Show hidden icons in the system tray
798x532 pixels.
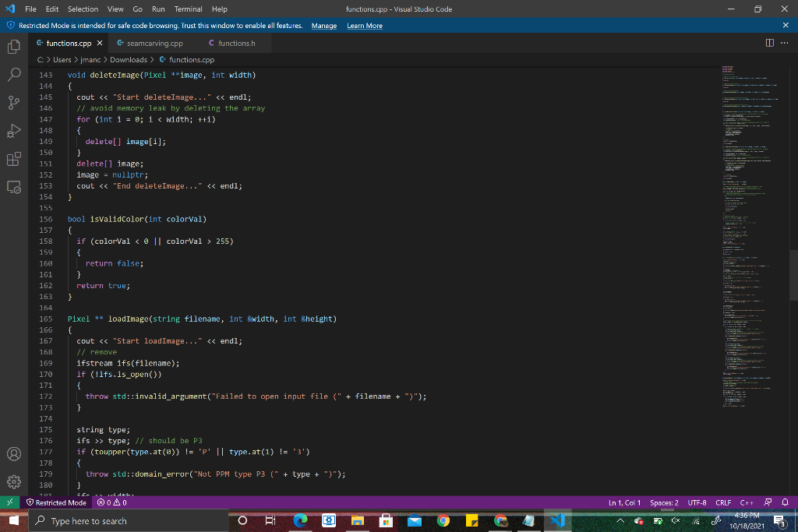click(x=620, y=521)
